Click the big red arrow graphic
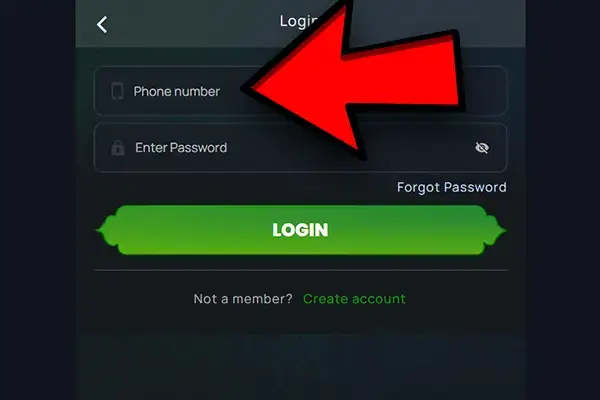This screenshot has height=400, width=600. [x=354, y=75]
